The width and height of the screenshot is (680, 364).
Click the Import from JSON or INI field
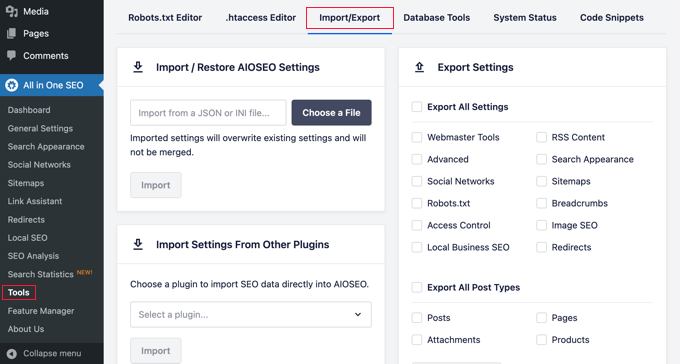(x=208, y=113)
